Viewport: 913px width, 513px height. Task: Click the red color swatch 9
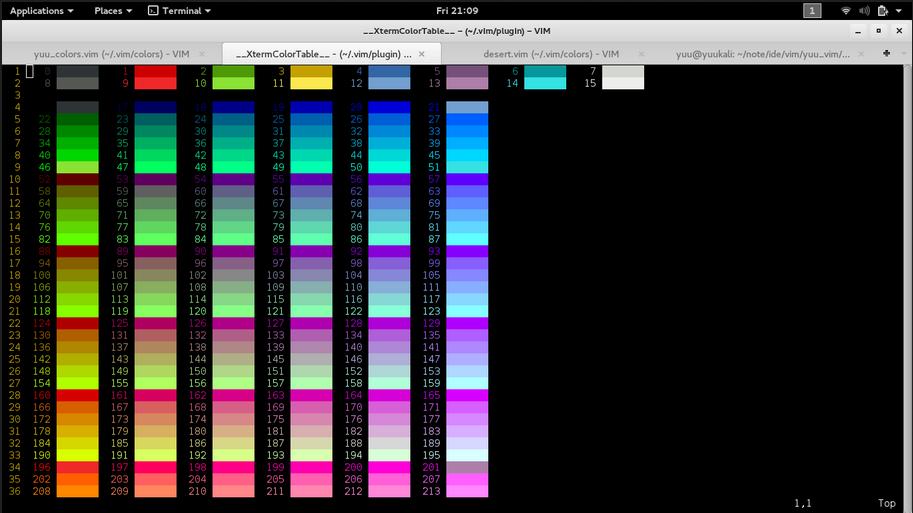(155, 83)
